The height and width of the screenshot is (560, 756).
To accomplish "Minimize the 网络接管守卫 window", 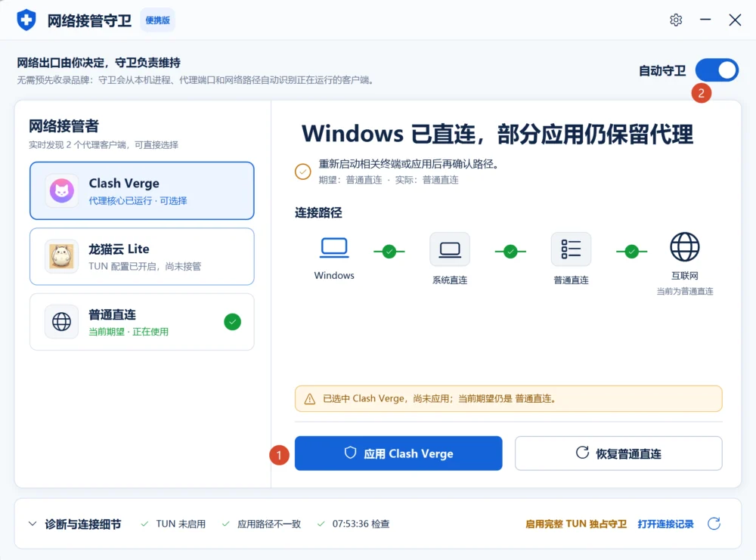I will (705, 20).
